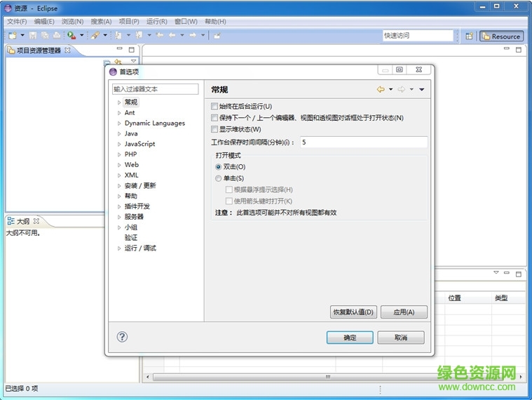
Task: Switch to the Resource perspective
Action: 501,36
